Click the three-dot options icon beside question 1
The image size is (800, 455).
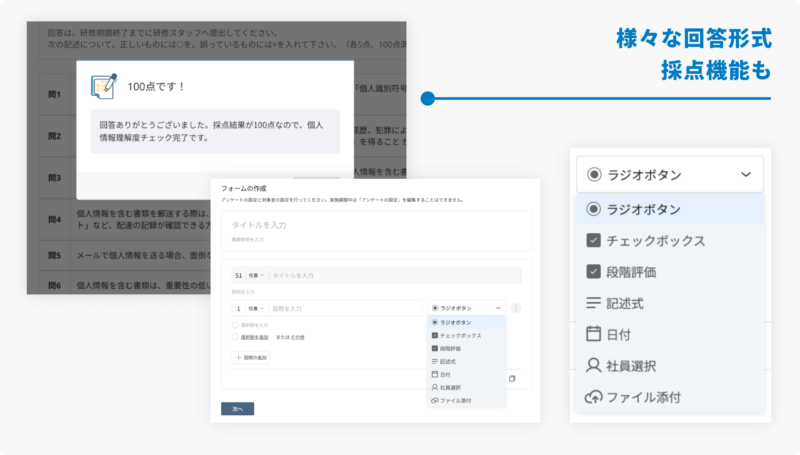tap(516, 309)
